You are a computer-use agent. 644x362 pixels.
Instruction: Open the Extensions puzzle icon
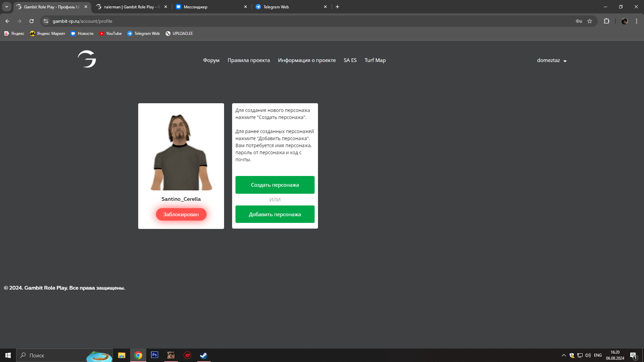[606, 21]
